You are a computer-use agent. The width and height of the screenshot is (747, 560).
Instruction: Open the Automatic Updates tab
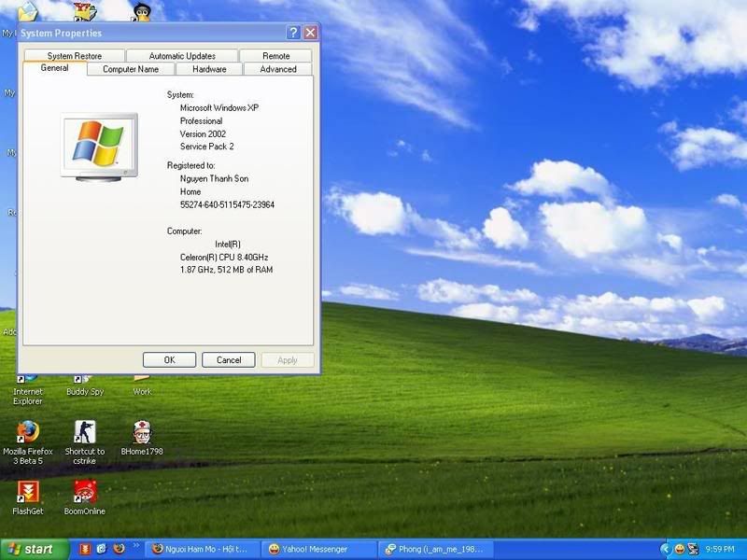[182, 56]
